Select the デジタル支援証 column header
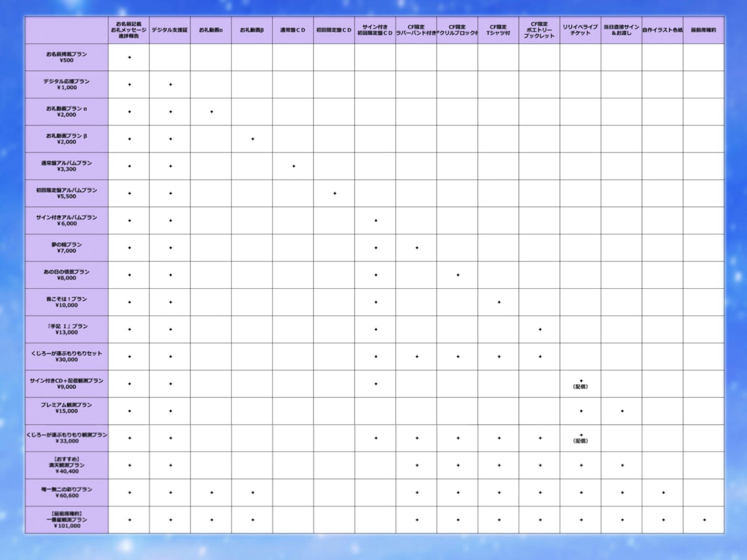This screenshot has height=560, width=747. 170,30
